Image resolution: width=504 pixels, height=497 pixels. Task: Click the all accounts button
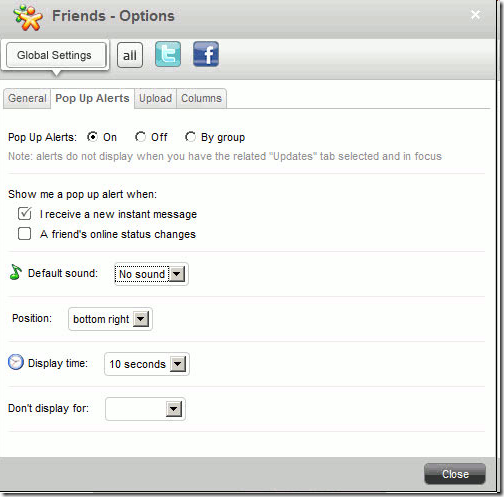pos(130,55)
